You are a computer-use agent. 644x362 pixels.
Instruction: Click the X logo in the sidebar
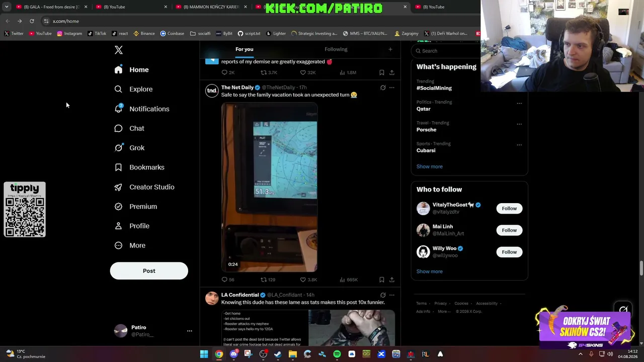(x=119, y=50)
